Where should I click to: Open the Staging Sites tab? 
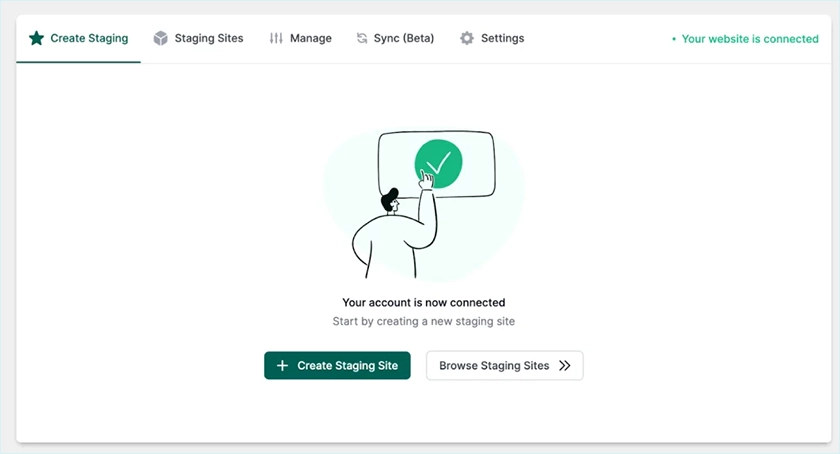pyautogui.click(x=209, y=39)
